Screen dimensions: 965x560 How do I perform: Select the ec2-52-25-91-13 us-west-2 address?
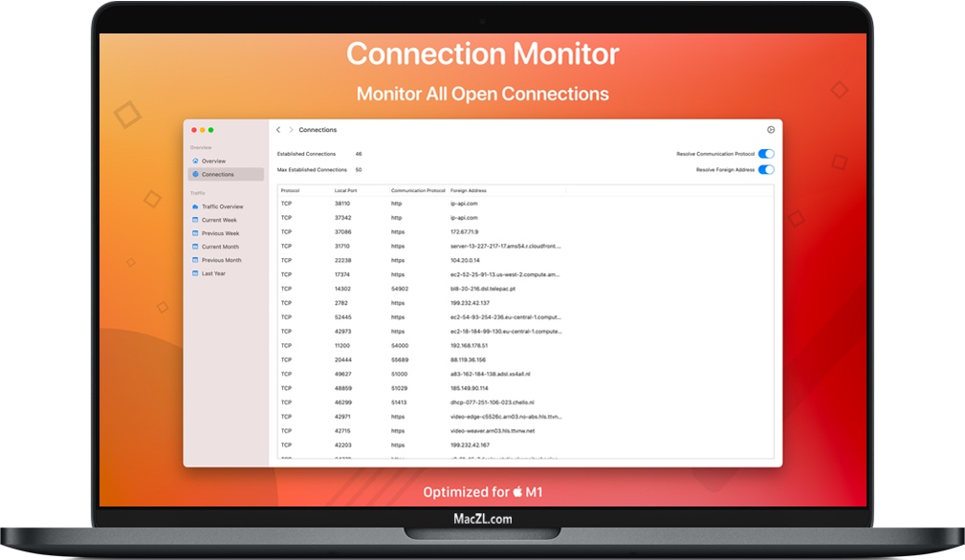pos(505,274)
